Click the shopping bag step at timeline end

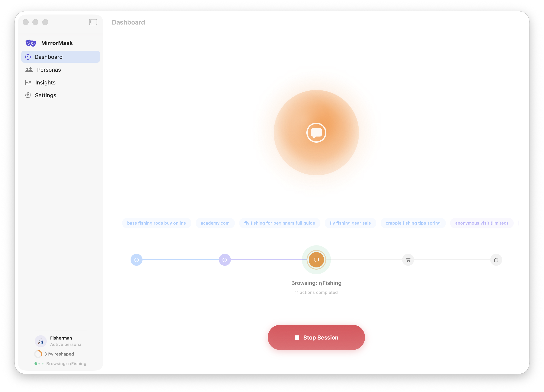coord(496,260)
